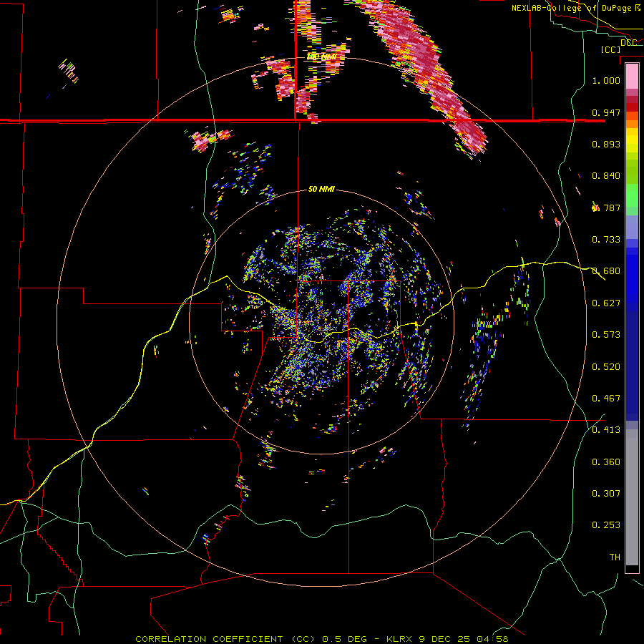This screenshot has width=644, height=644.
Task: Click the 0.253 scale label
Action: coord(606,525)
